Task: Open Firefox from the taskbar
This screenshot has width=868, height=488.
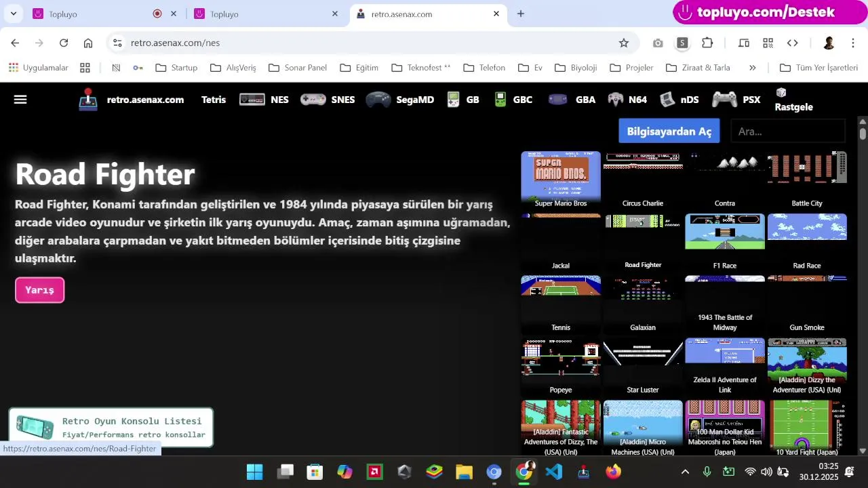Action: (x=613, y=472)
